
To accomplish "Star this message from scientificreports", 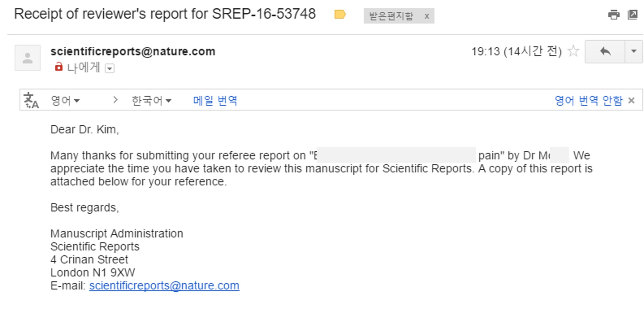I will click(x=573, y=51).
